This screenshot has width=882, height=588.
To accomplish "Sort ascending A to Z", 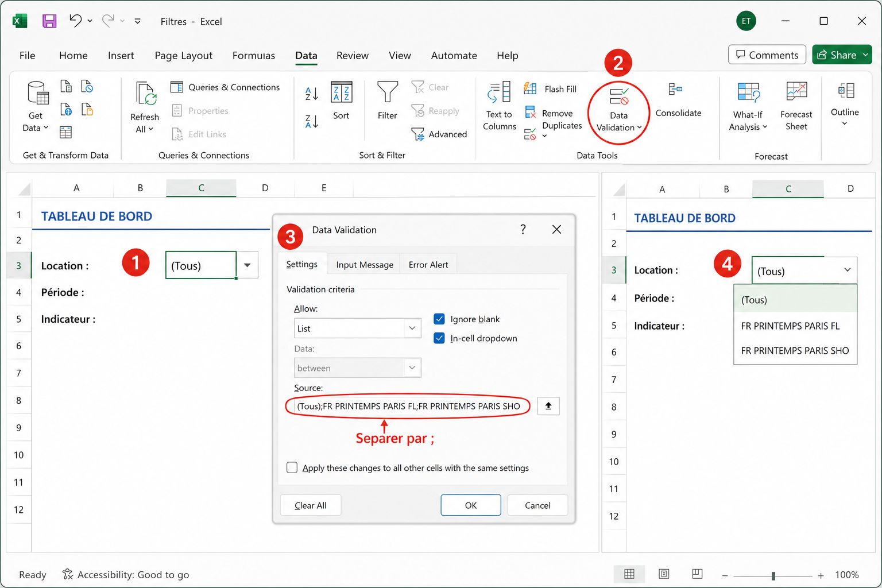I will coord(312,93).
